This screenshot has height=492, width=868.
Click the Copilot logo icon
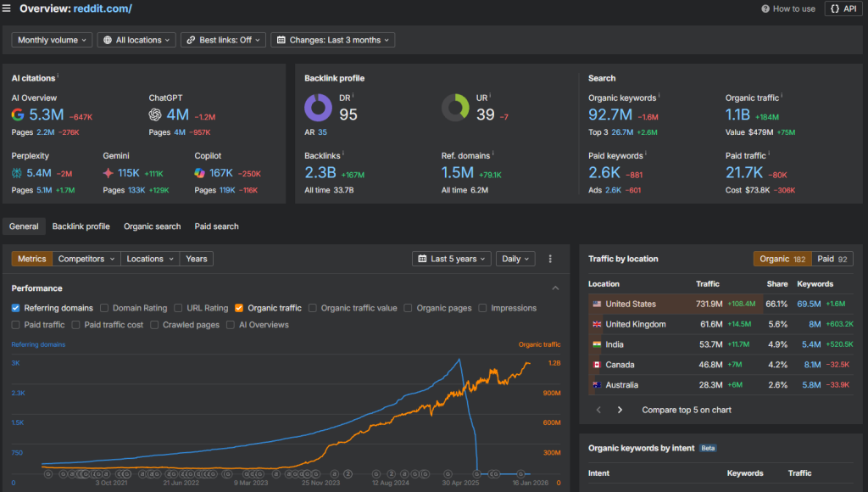click(200, 173)
